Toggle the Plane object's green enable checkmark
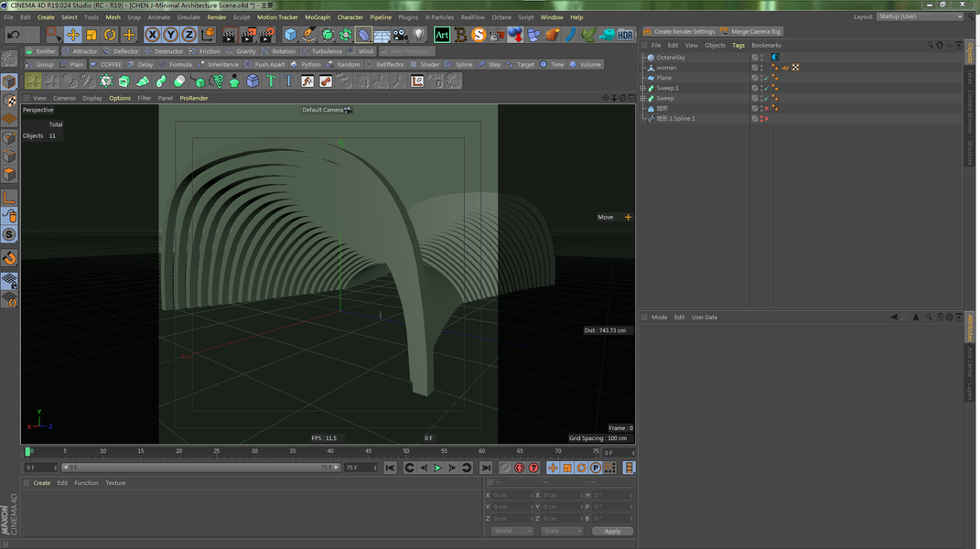 765,78
